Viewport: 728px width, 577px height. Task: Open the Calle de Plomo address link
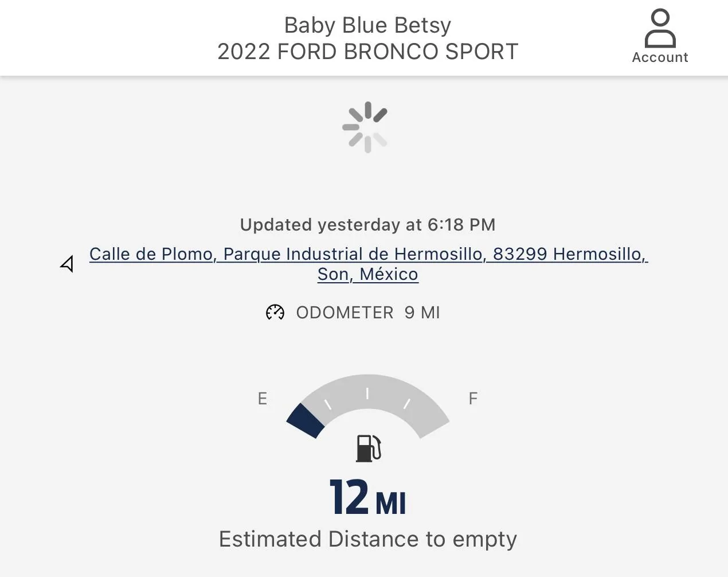[x=368, y=254]
